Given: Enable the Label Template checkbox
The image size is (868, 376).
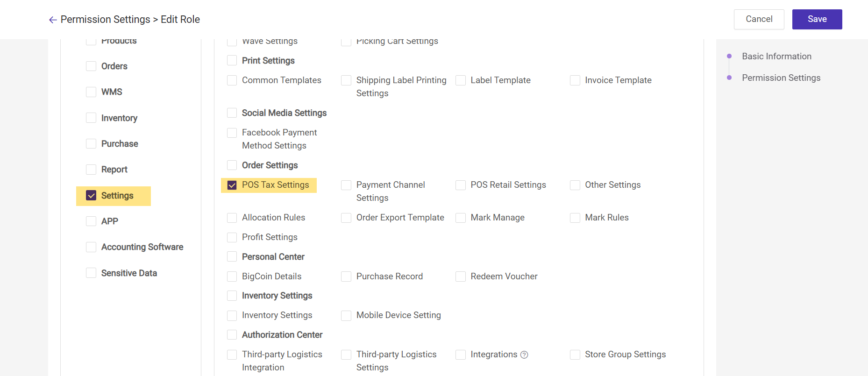Looking at the screenshot, I should [461, 80].
